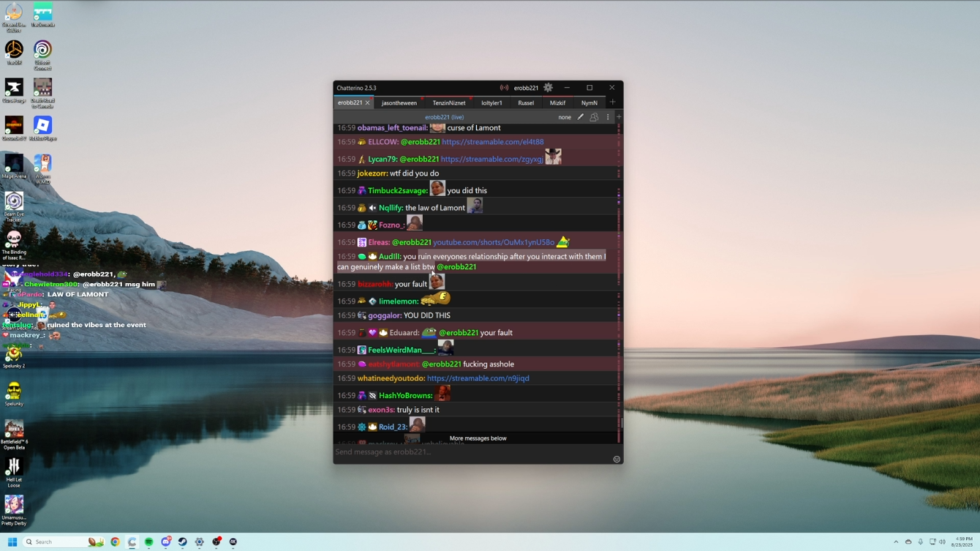Screen dimensions: 980x551
Task: Add a new Chatterino tab
Action: click(x=613, y=102)
